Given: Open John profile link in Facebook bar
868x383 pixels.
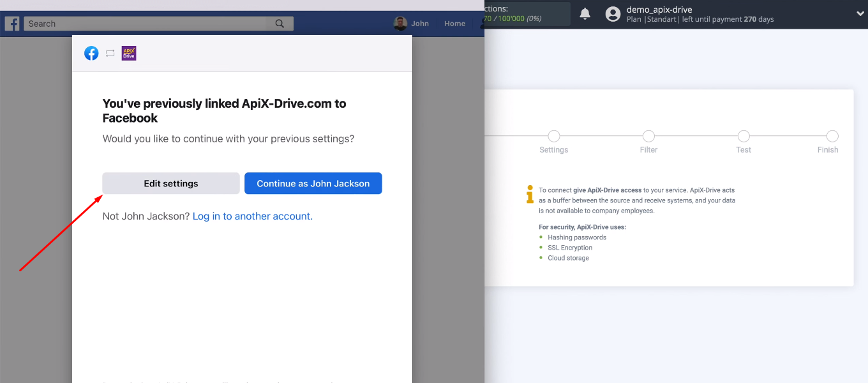Looking at the screenshot, I should tap(420, 24).
